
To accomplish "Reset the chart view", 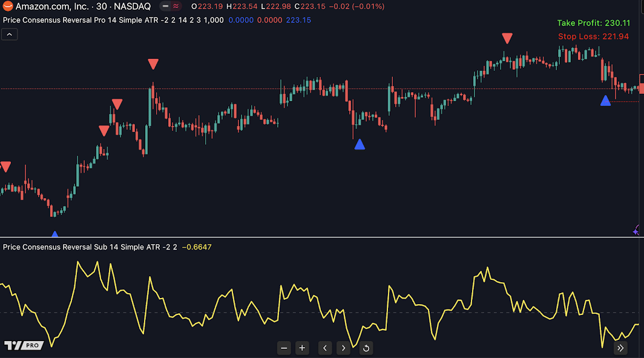I will [x=366, y=348].
